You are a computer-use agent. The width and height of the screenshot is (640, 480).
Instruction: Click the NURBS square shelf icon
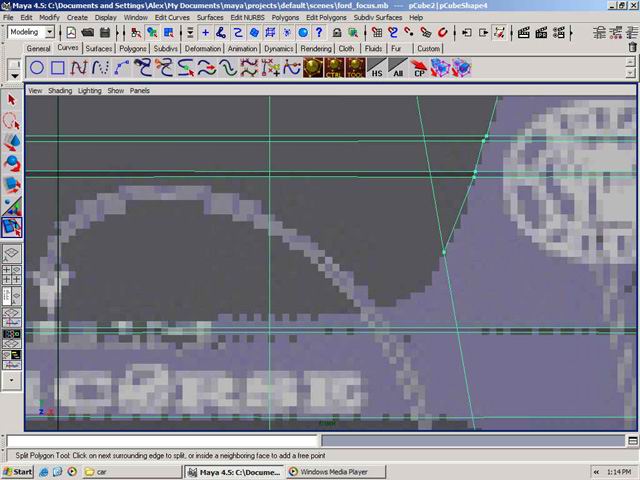click(x=58, y=68)
